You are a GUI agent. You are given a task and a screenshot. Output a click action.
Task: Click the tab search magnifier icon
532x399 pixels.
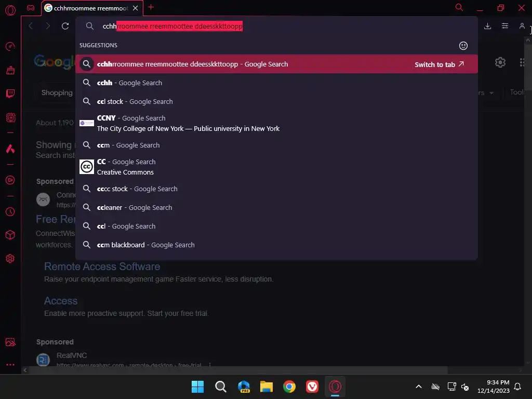point(459,7)
